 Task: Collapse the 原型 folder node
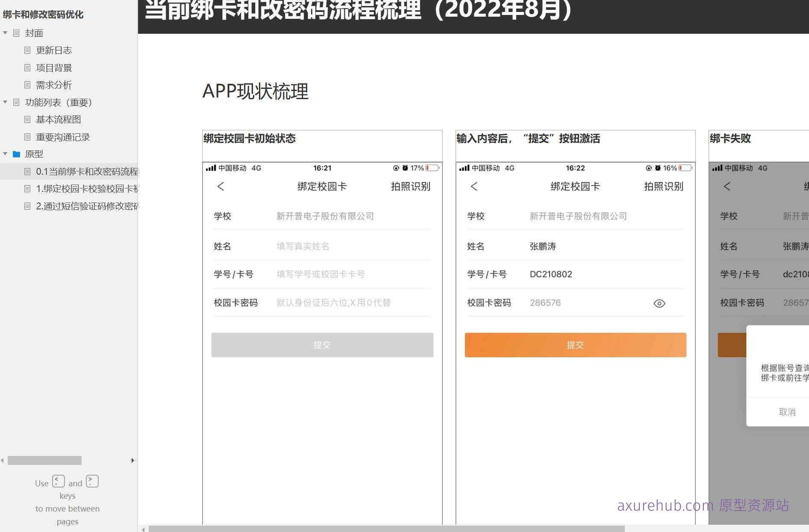pyautogui.click(x=5, y=154)
